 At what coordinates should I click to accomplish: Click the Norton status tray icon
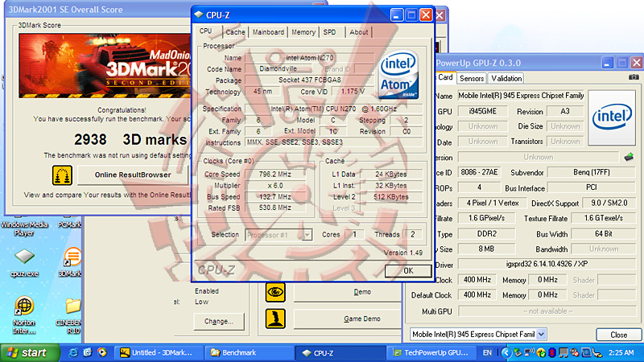(x=541, y=352)
